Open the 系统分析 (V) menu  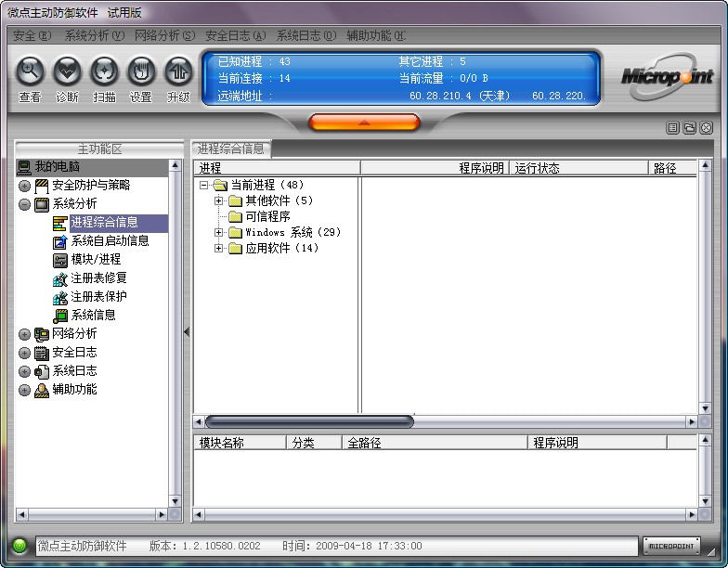95,35
